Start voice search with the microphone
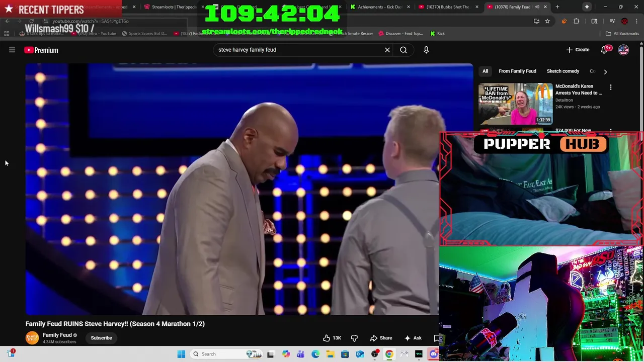The height and width of the screenshot is (362, 644). point(426,50)
